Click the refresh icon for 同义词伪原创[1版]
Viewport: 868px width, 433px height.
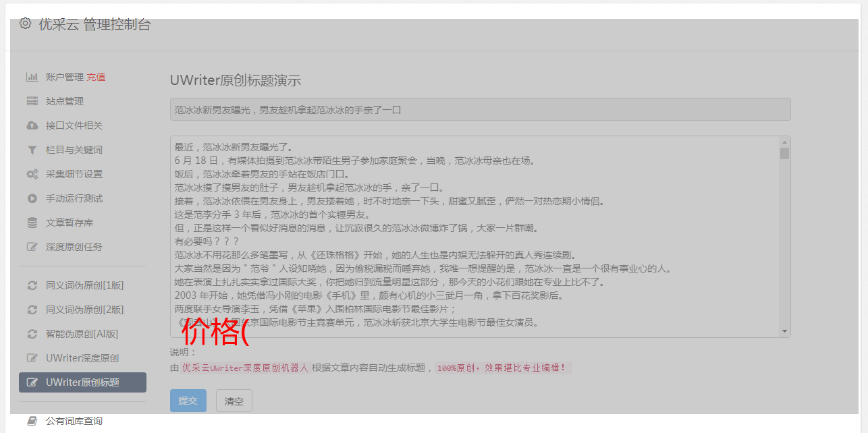pos(32,285)
